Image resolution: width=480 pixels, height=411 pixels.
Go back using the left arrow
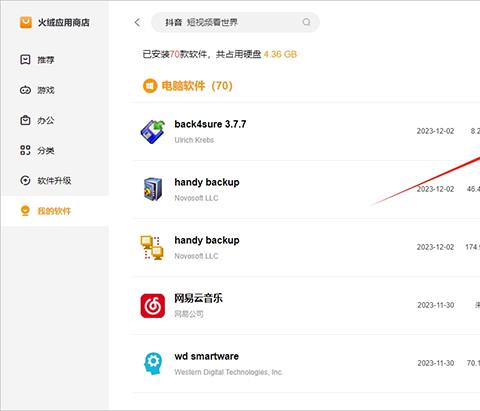coord(137,22)
